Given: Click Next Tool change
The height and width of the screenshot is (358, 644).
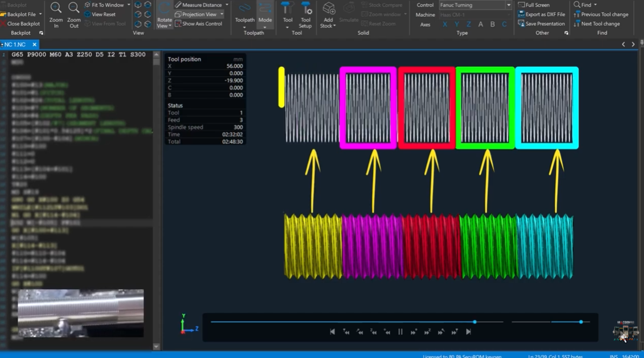Looking at the screenshot, I should (600, 24).
